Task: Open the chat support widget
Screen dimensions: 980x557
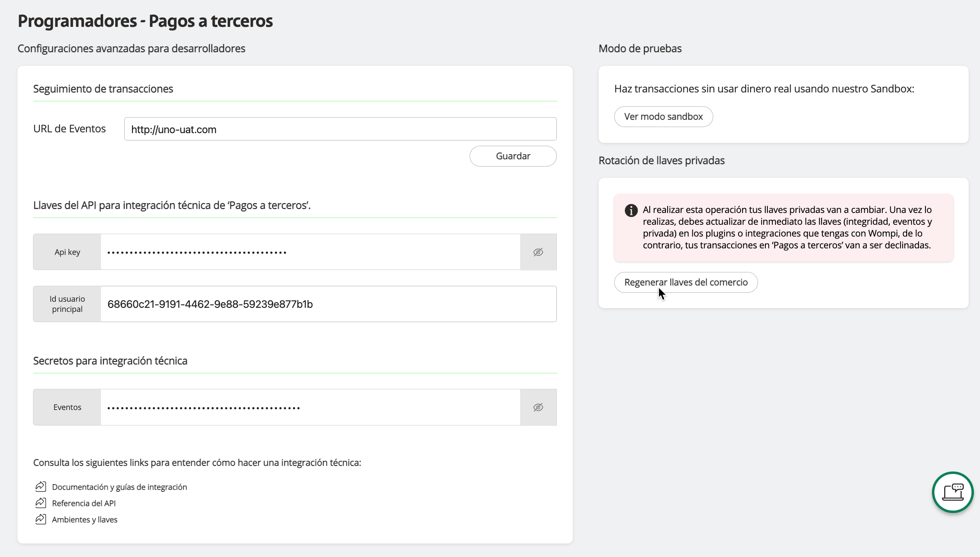Action: [x=952, y=492]
